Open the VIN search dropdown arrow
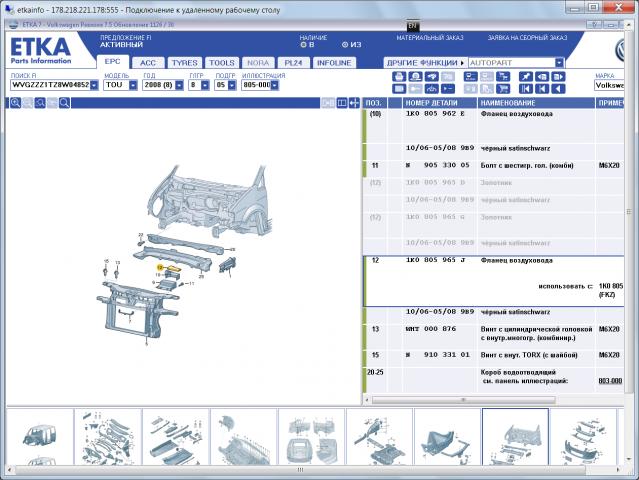 click(x=94, y=85)
